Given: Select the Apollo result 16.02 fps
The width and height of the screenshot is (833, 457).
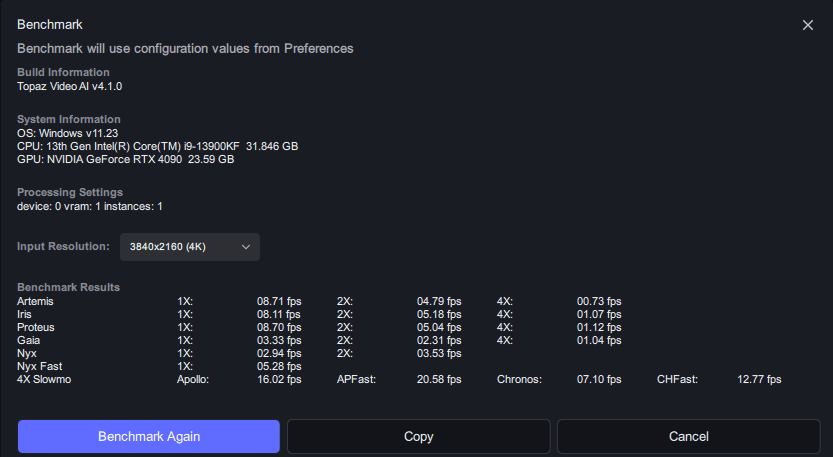Looking at the screenshot, I should pos(279,379).
